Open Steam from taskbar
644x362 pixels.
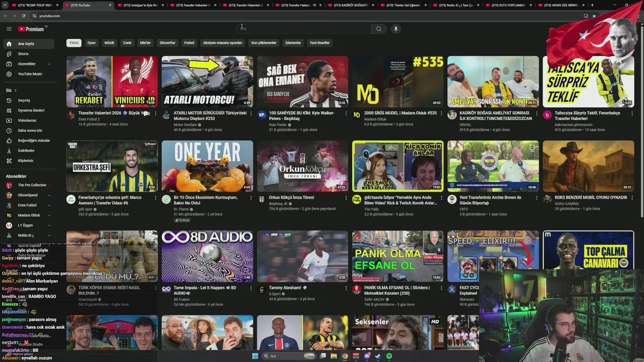pyautogui.click(x=378, y=356)
